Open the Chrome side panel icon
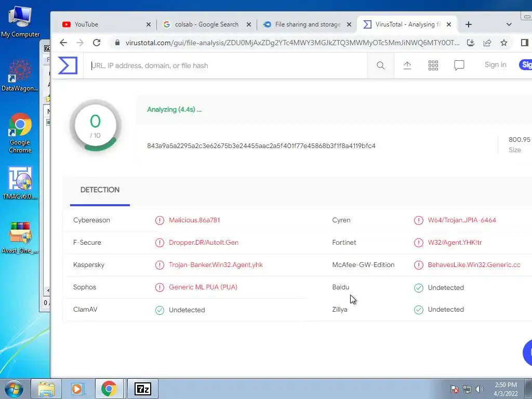This screenshot has width=532, height=399. pos(525,43)
